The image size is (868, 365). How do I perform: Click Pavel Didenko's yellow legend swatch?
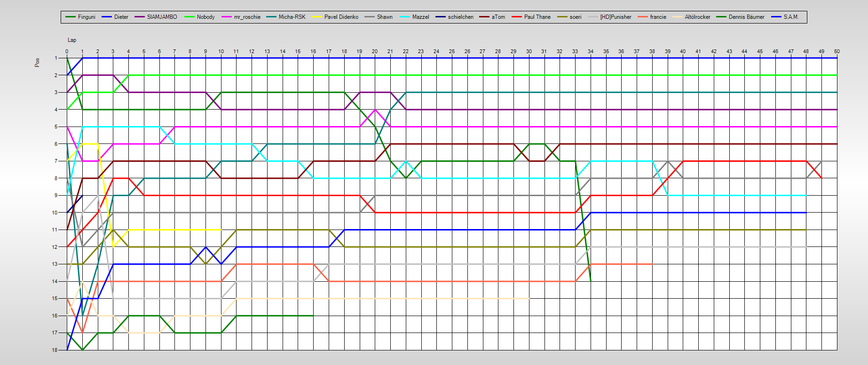coord(317,17)
